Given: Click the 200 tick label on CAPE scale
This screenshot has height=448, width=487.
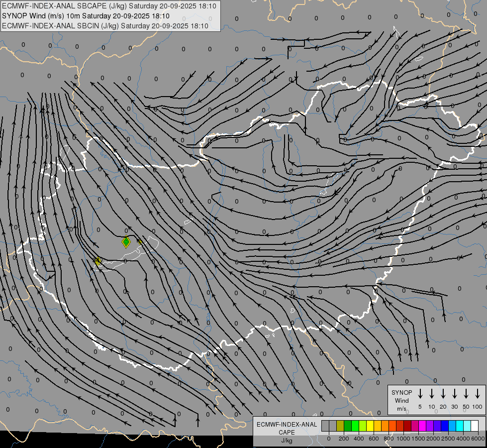Looking at the screenshot, I should pos(344,439).
